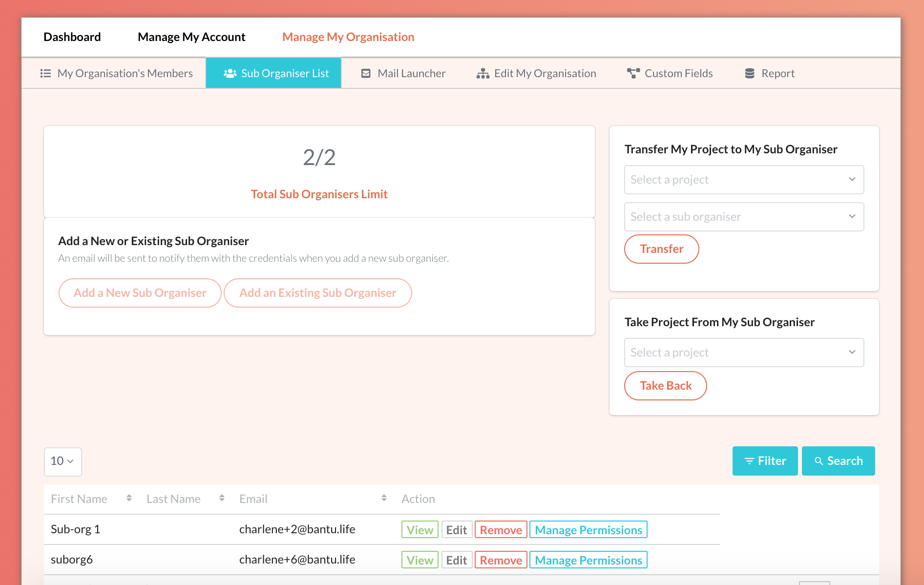Viewport: 924px width, 585px height.
Task: Remove the suborg6 sub organiser
Action: pos(501,560)
